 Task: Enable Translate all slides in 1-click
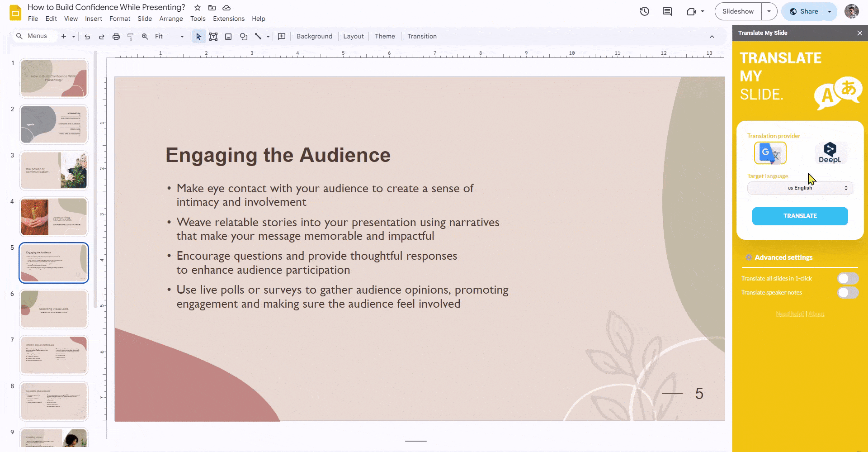(847, 278)
